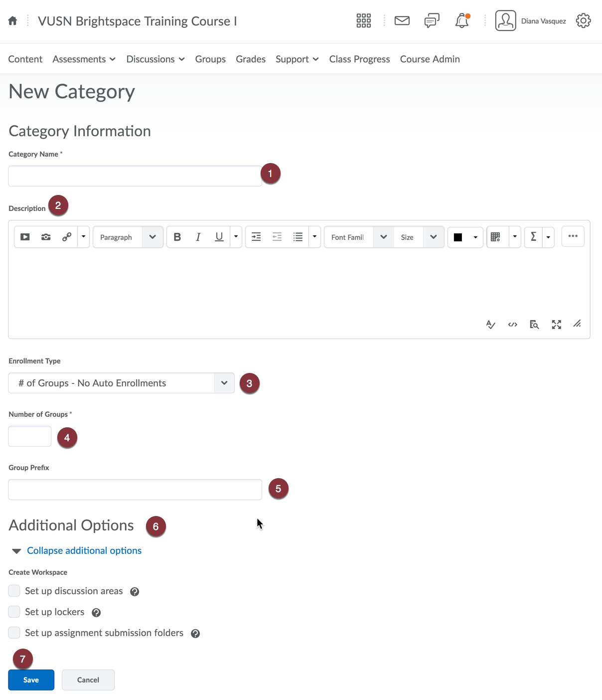Viewport: 602px width, 700px height.
Task: Focus the Number of Groups field
Action: (x=30, y=436)
